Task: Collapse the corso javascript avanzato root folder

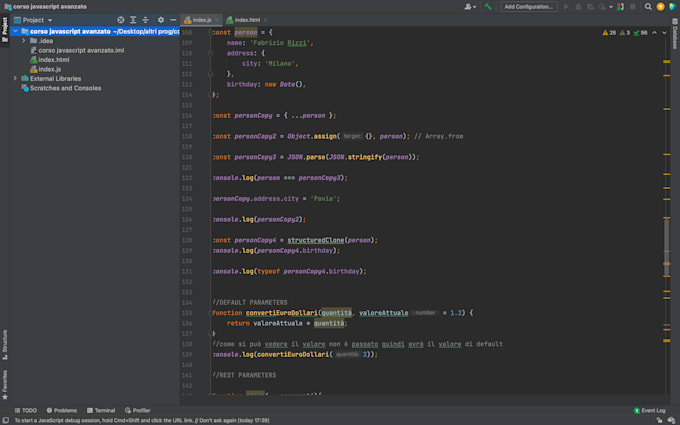Action: pyautogui.click(x=15, y=31)
